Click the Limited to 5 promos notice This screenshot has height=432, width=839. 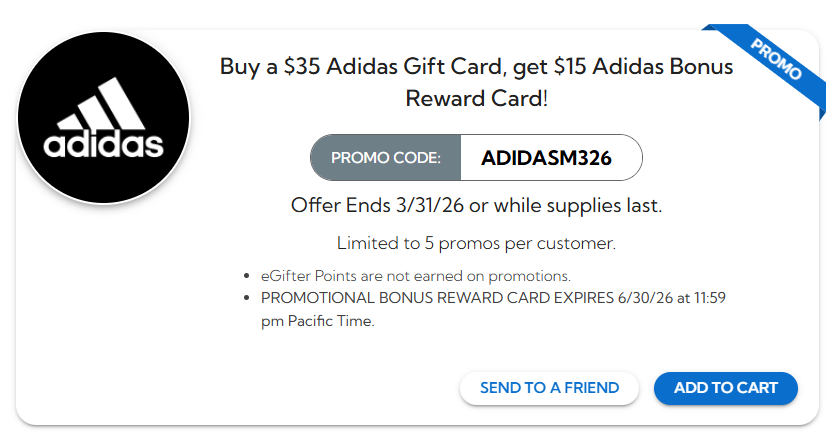(476, 243)
